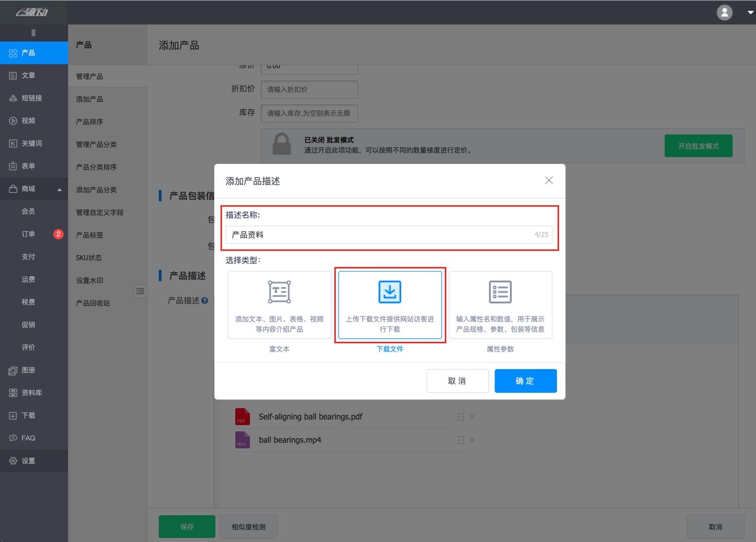
Task: Click the 设置 gear icon
Action: click(13, 461)
